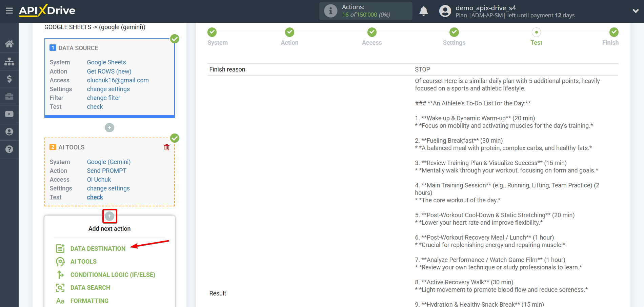
Task: Select the Data Destination action icon
Action: click(x=60, y=248)
